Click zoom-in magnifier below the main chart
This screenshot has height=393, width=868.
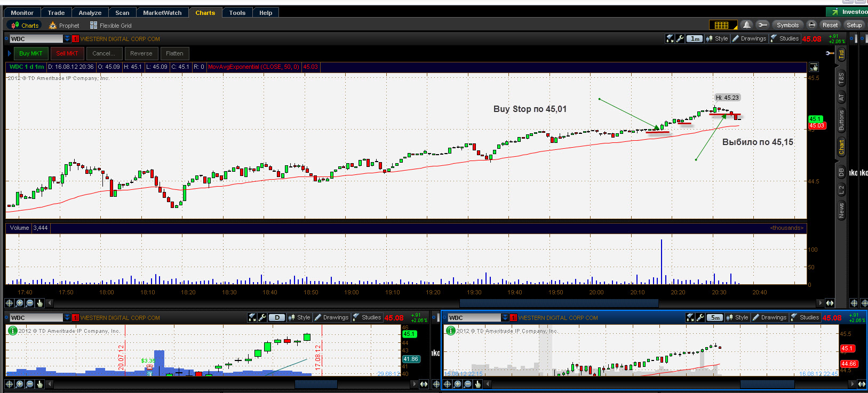(x=20, y=303)
